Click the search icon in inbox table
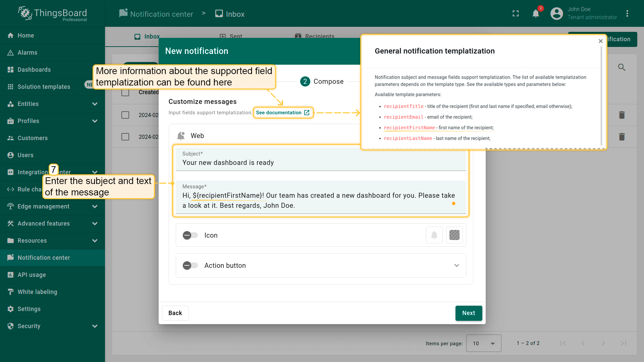The height and width of the screenshot is (362, 644). (622, 67)
